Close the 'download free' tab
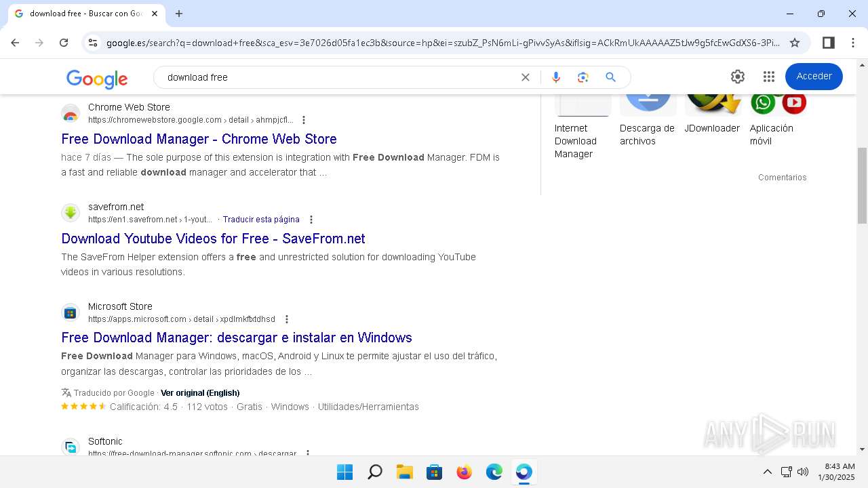Image resolution: width=868 pixels, height=488 pixels. [x=155, y=14]
